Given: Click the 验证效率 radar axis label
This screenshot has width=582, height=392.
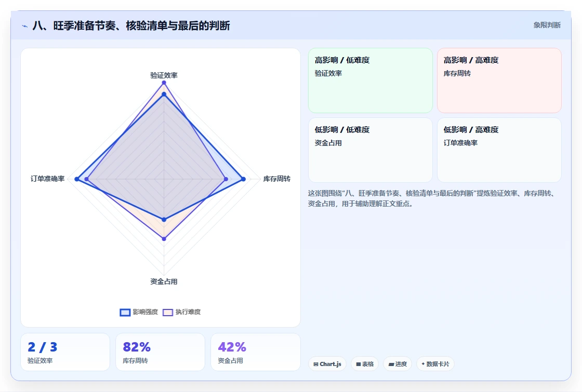Looking at the screenshot, I should coord(164,75).
